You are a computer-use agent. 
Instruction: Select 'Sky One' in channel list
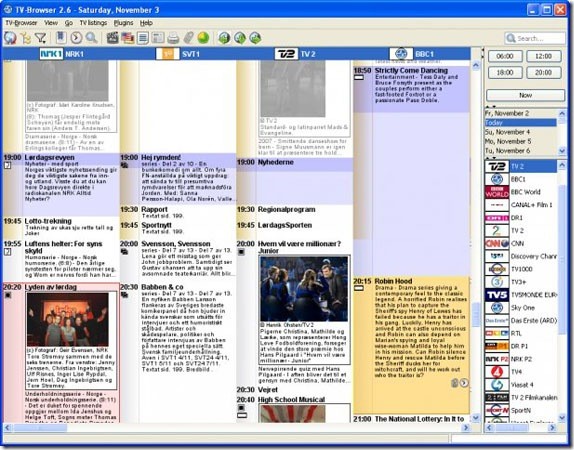click(x=521, y=308)
